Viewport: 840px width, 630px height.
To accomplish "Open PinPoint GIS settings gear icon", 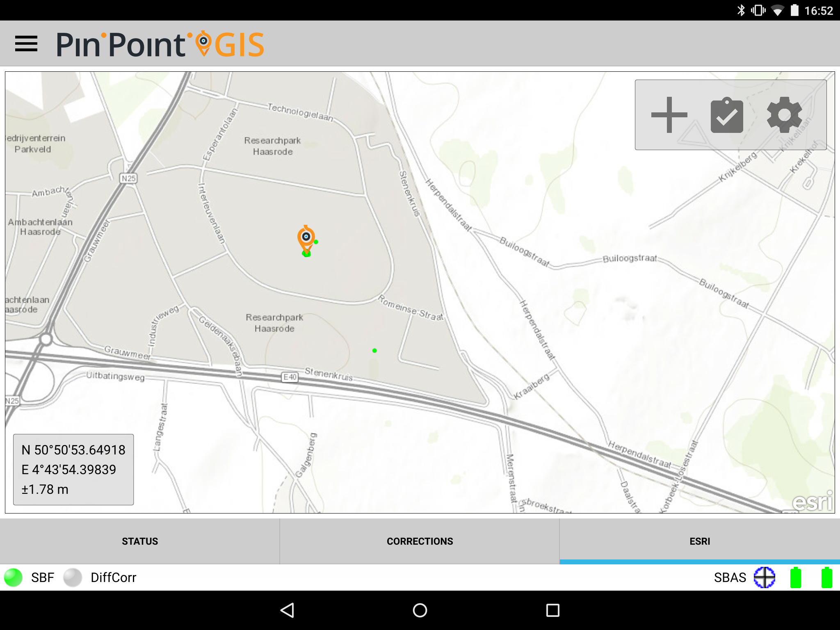I will (783, 115).
